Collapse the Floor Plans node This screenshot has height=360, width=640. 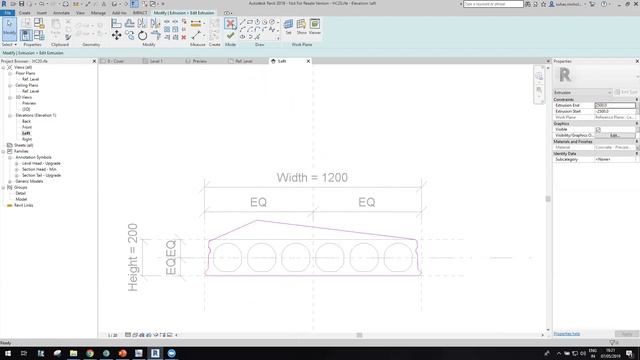tap(10, 73)
